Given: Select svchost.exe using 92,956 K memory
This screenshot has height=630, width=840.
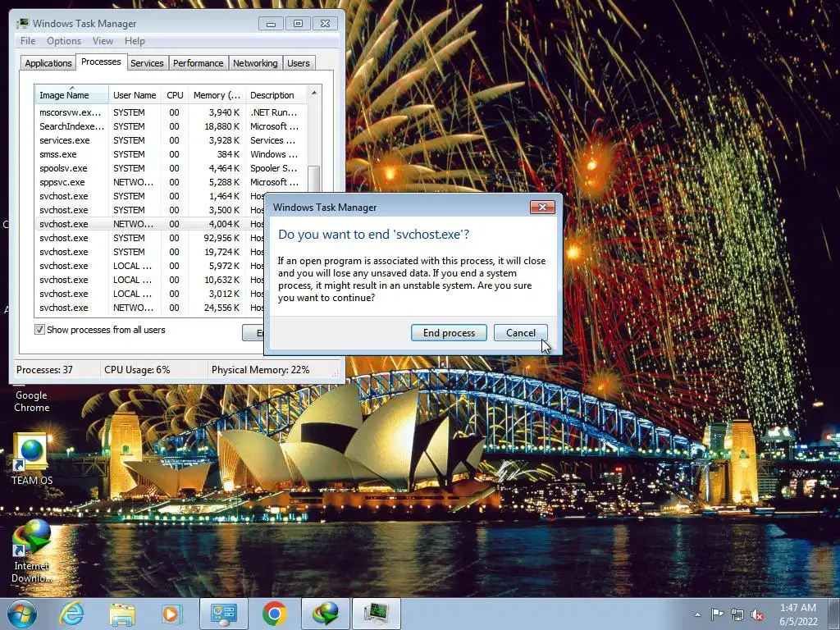Looking at the screenshot, I should 150,238.
